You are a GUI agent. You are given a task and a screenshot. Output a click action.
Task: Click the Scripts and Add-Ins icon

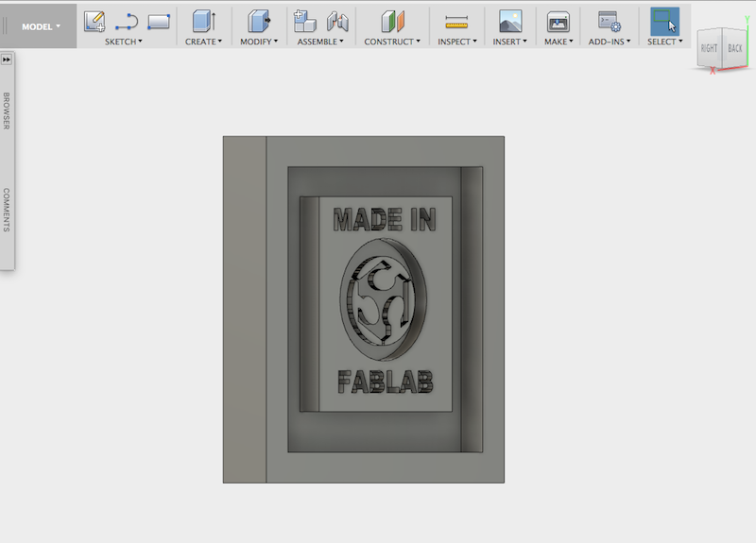coord(610,22)
